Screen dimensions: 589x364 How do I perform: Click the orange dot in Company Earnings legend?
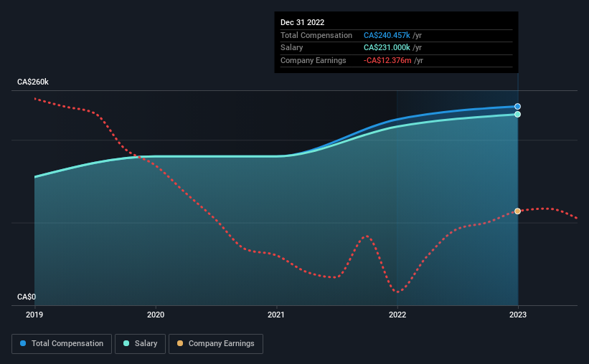pos(180,343)
